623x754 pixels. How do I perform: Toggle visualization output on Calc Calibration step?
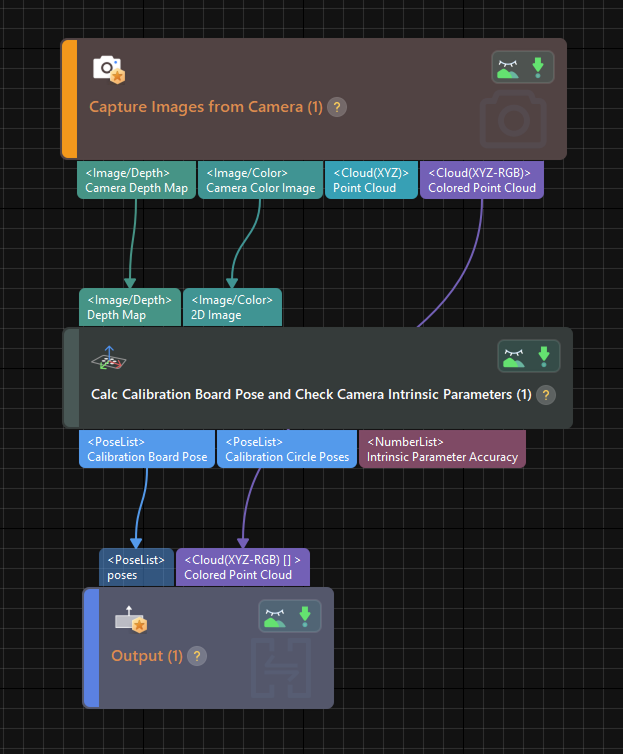click(514, 356)
